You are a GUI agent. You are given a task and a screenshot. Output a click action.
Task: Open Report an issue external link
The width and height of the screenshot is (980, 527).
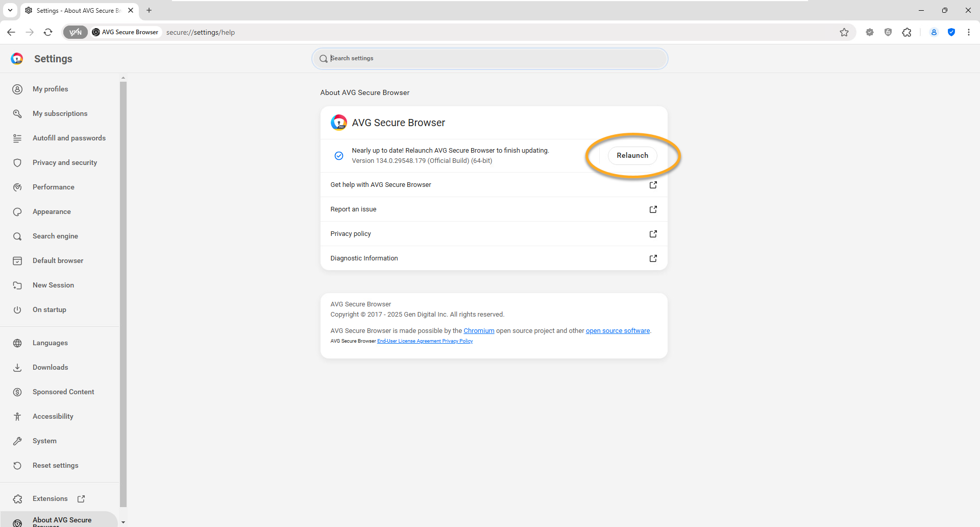pyautogui.click(x=653, y=209)
